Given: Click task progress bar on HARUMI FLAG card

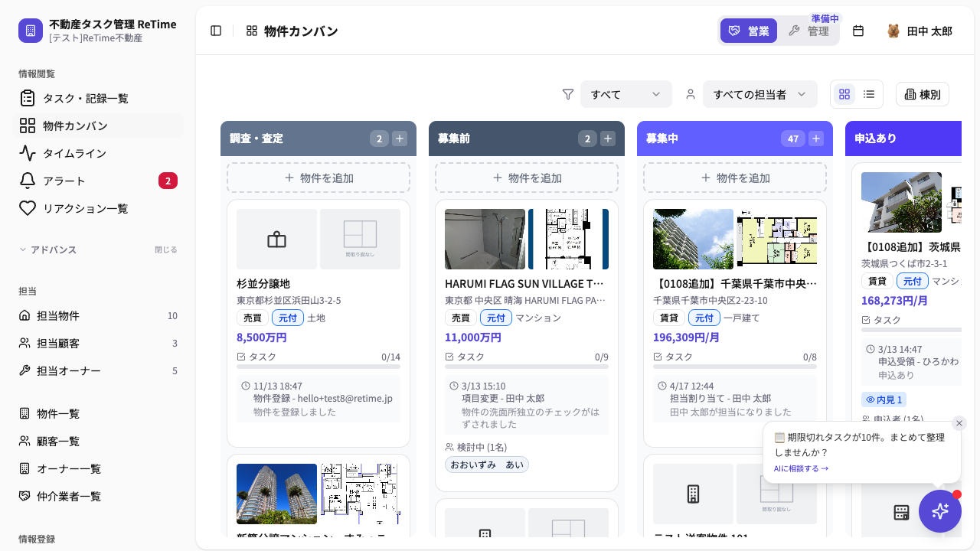Looking at the screenshot, I should (527, 367).
